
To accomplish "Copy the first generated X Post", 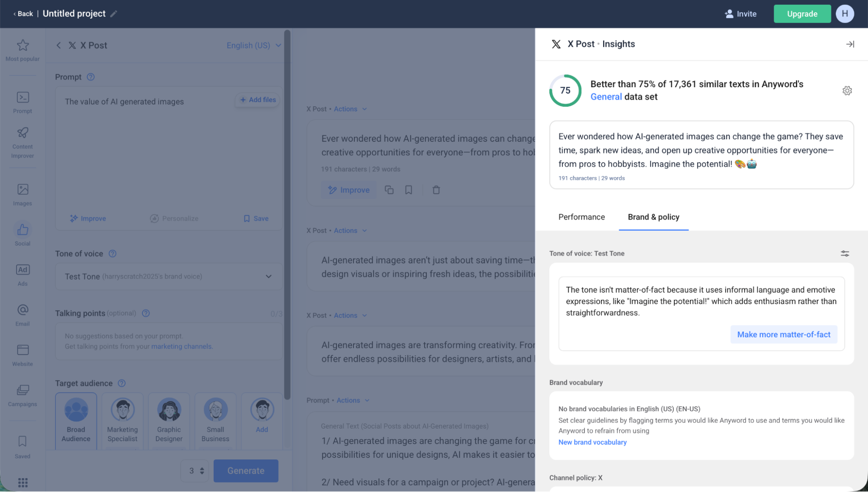I will [389, 190].
